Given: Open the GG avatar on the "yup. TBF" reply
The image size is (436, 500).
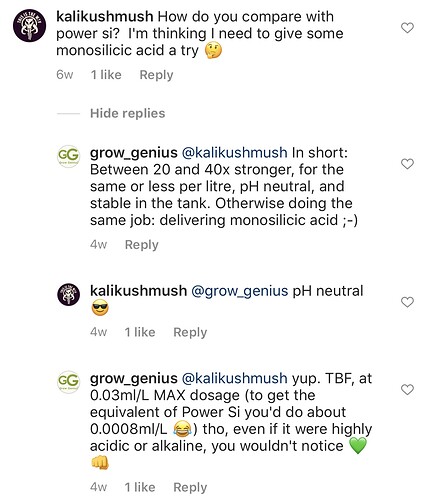Looking at the screenshot, I should 68,382.
